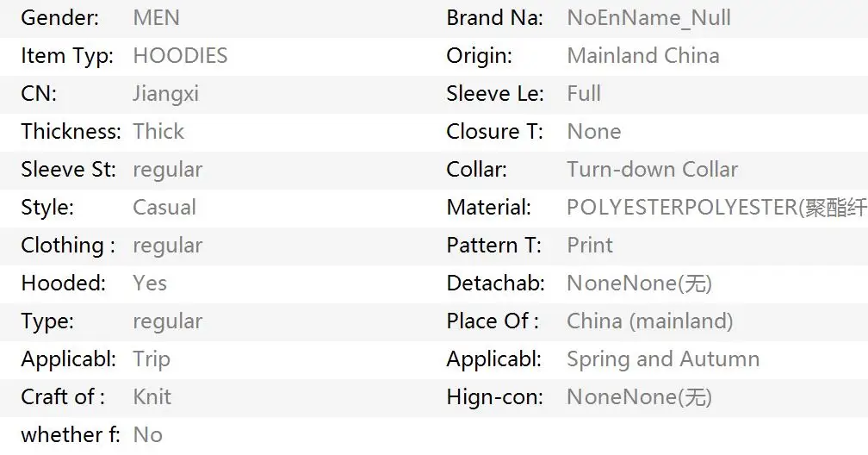Viewport: 868px width, 455px height.
Task: Click the "Yes" value beside Hooded
Action: [150, 284]
